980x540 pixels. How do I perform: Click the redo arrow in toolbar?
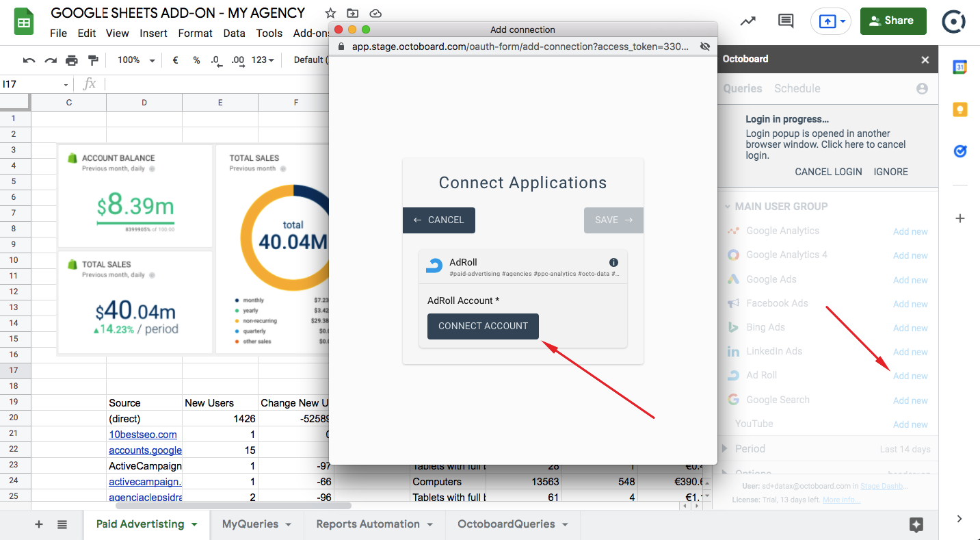tap(50, 60)
